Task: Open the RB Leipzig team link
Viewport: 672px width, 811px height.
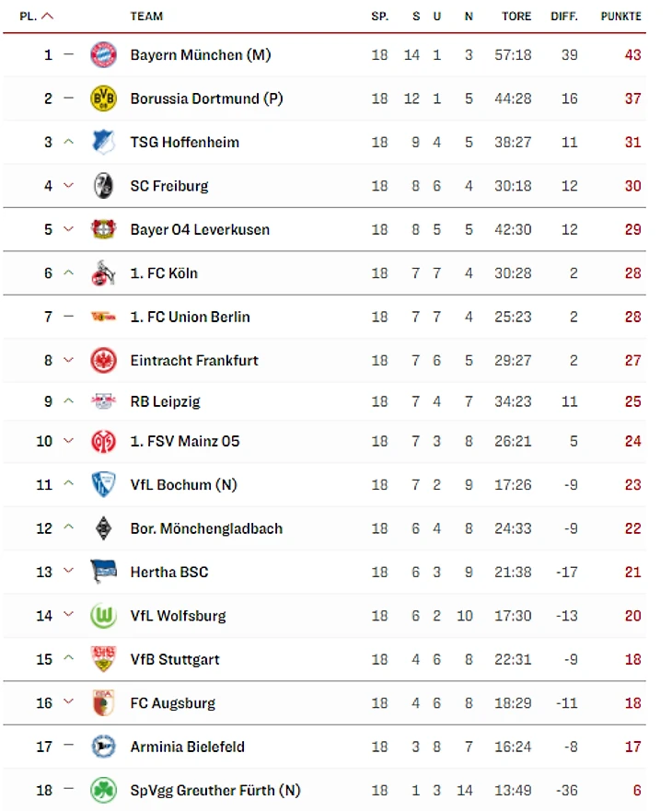Action: click(165, 401)
